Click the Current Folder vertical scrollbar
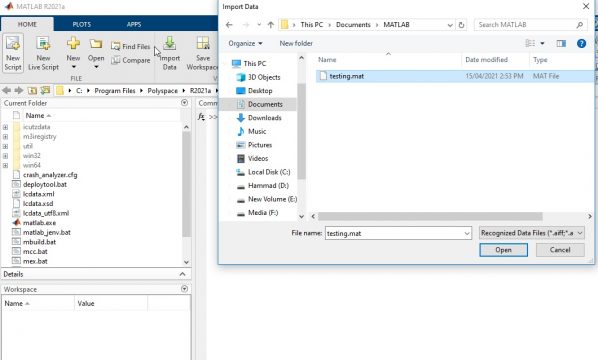Viewport: 598px width, 360px height. (186, 185)
